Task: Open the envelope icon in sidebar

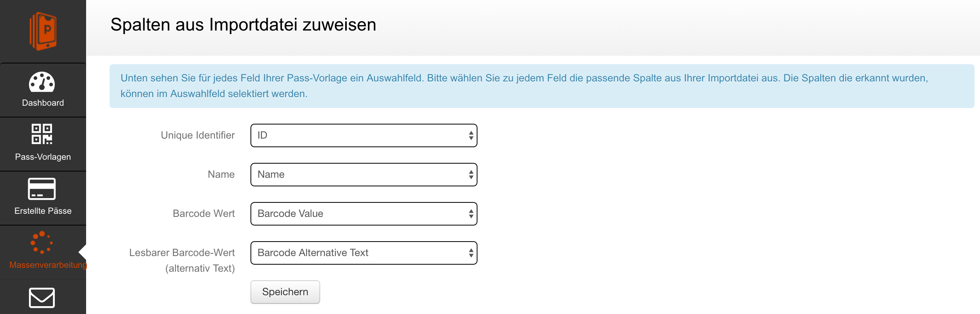Action: (42, 298)
